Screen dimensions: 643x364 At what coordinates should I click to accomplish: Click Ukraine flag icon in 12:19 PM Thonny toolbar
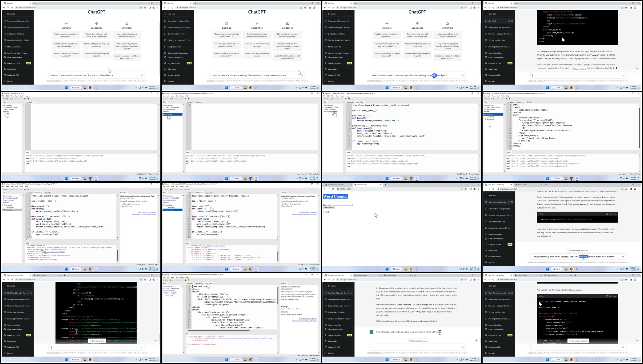tap(189, 190)
